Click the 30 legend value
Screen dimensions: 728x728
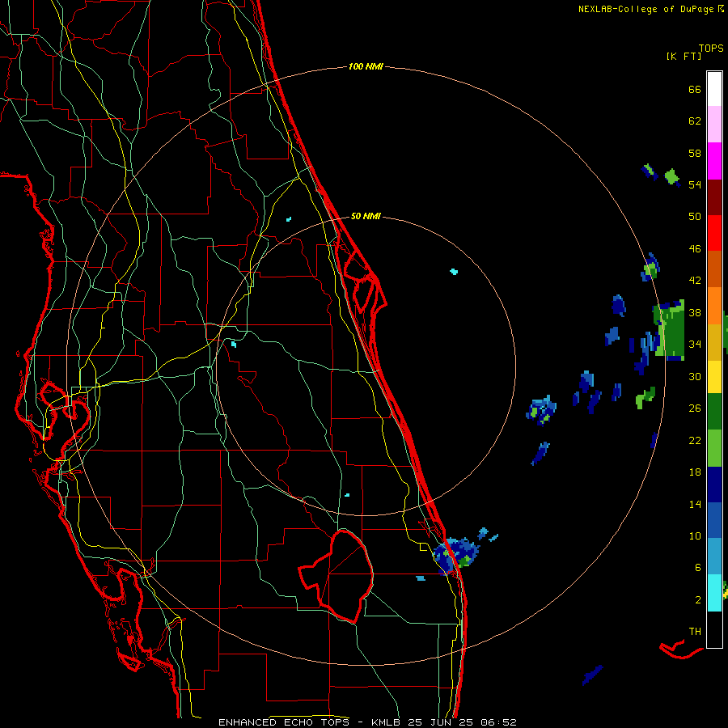click(x=695, y=376)
